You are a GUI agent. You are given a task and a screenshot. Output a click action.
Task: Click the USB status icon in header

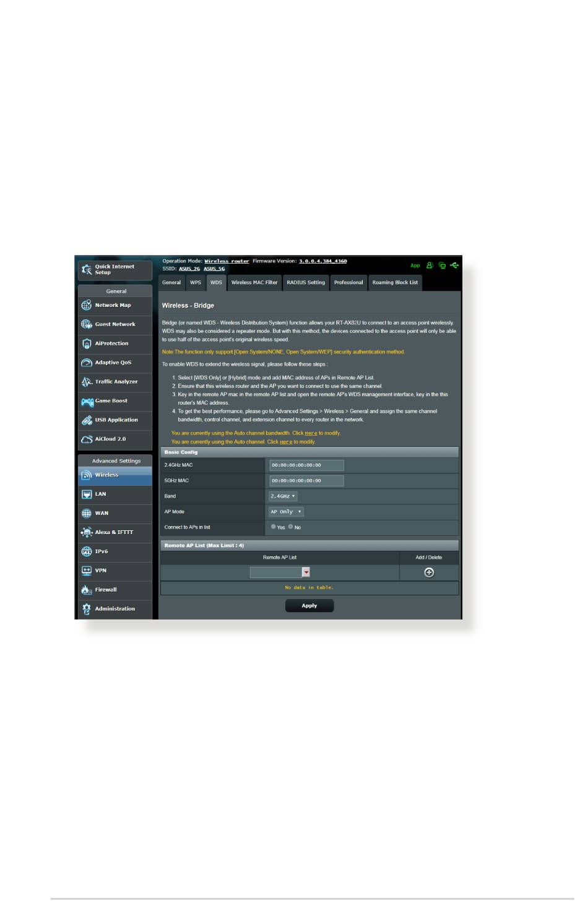[454, 265]
